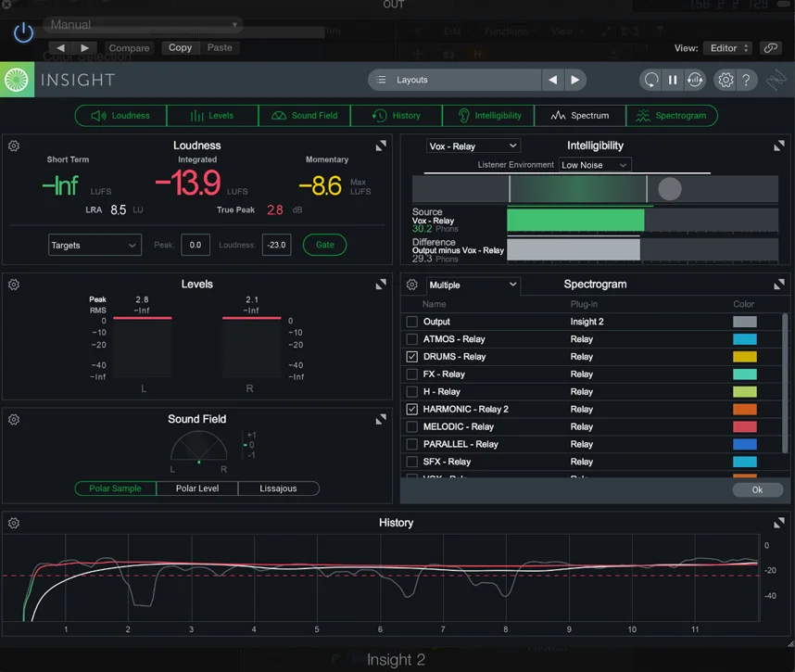Open Loudness panel settings gear
Viewport: 795px width, 672px height.
[14, 146]
